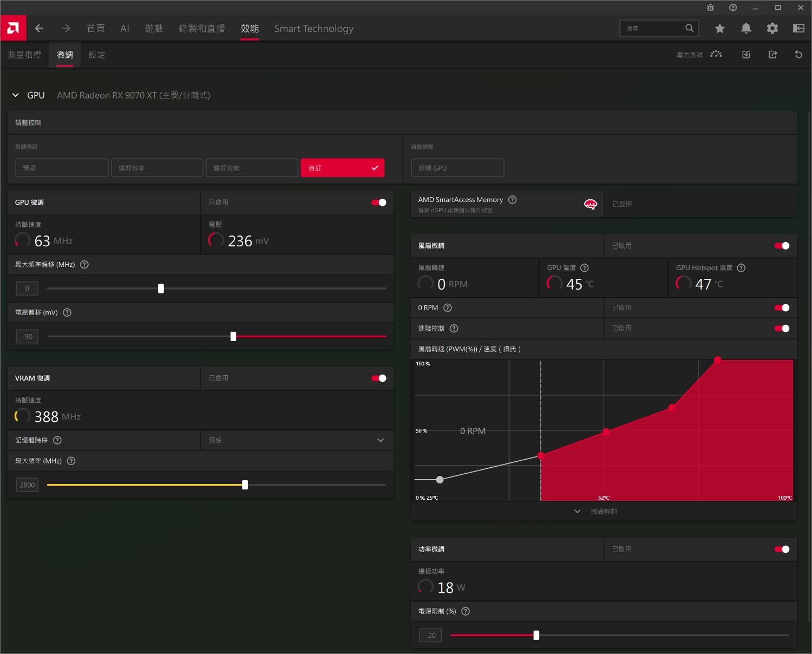Open help for AMD SmartAccess Memory
The height and width of the screenshot is (654, 812).
pyautogui.click(x=513, y=200)
